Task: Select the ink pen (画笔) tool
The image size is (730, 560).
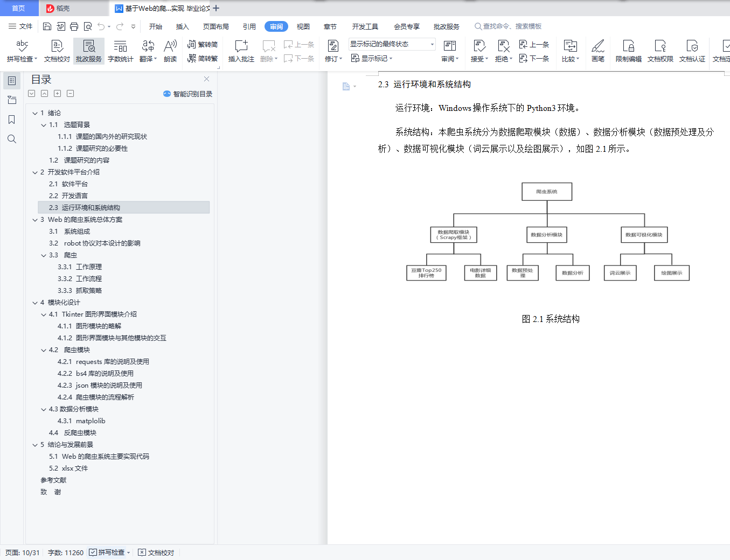Action: [598, 51]
